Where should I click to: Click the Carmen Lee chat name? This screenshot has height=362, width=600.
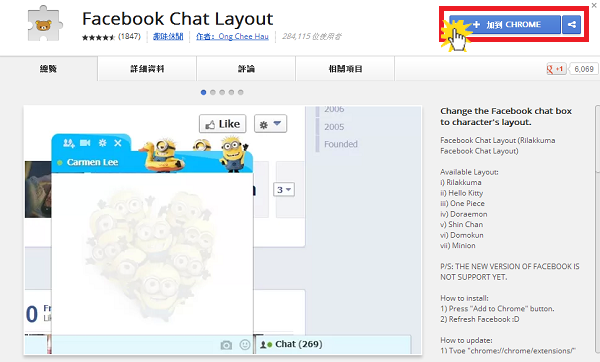tap(92, 162)
